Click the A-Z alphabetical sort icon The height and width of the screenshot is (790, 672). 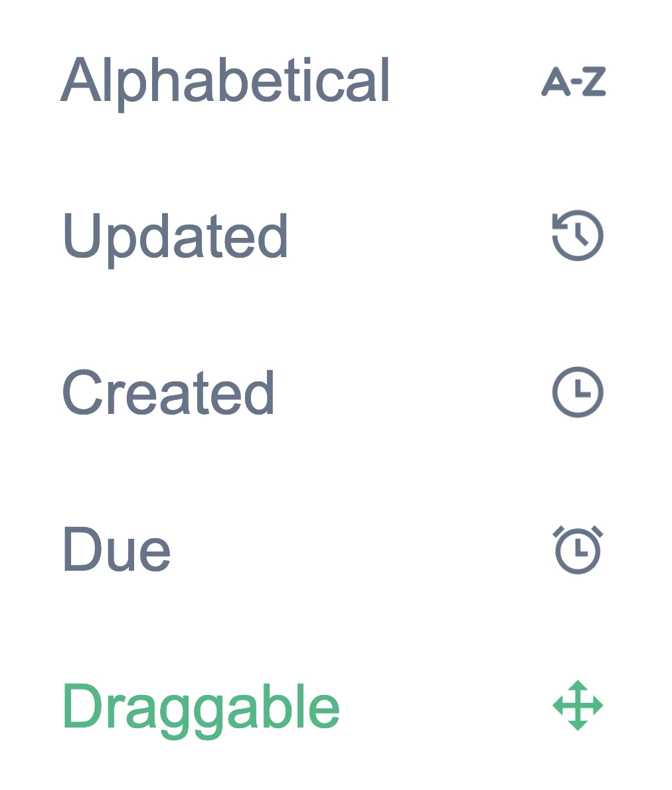(574, 82)
